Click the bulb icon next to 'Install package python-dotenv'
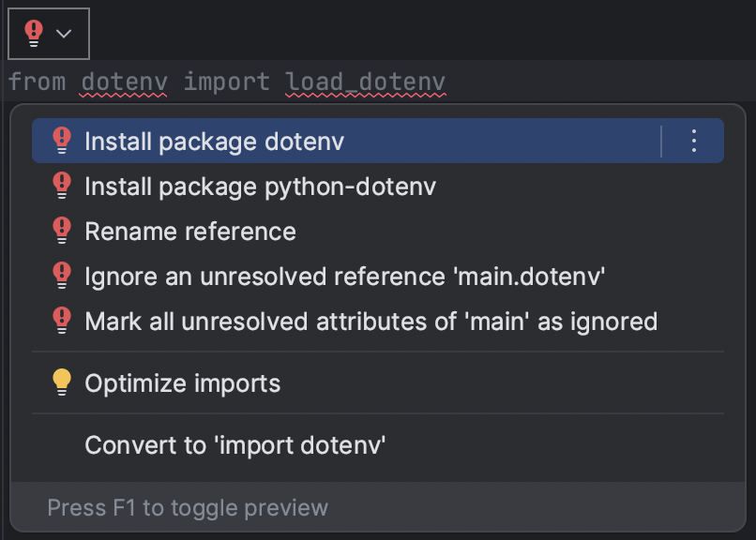This screenshot has height=540, width=756. tap(62, 186)
